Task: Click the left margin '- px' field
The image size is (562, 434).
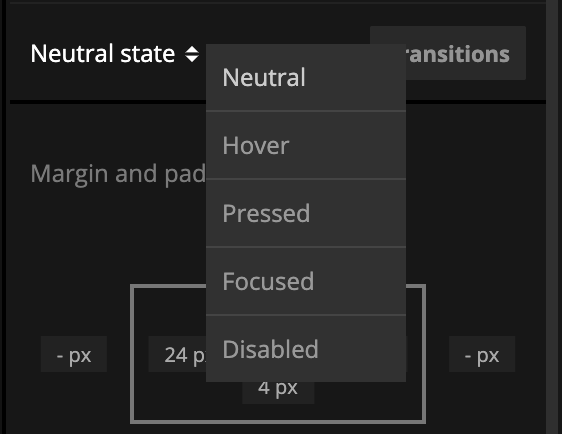Action: pyautogui.click(x=74, y=354)
